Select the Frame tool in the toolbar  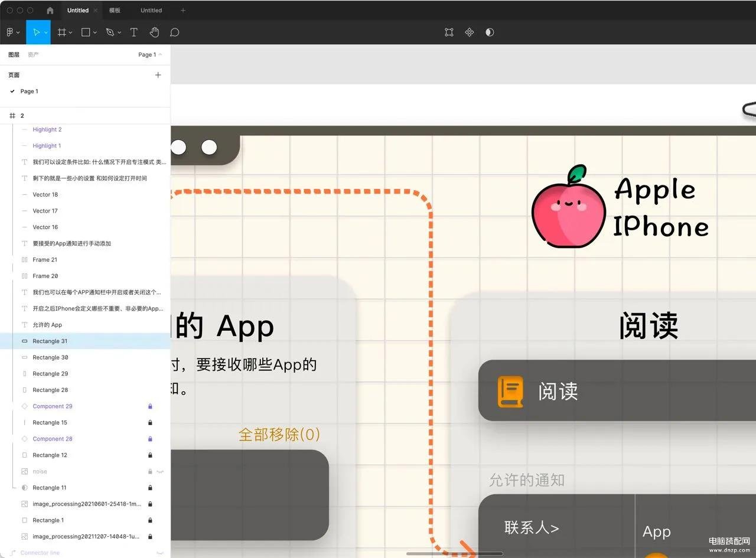coord(61,32)
